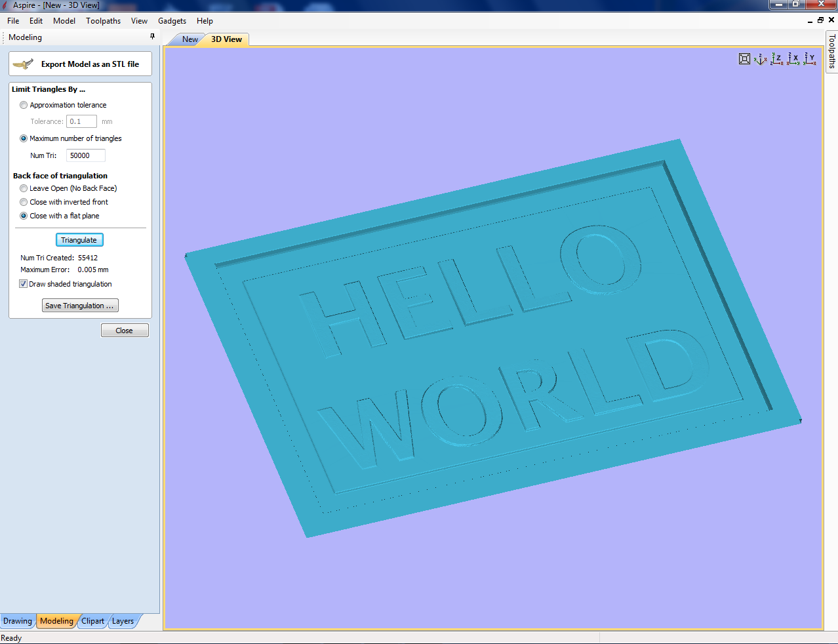The height and width of the screenshot is (644, 838).
Task: Click the zoom to fit view icon
Action: 744,59
